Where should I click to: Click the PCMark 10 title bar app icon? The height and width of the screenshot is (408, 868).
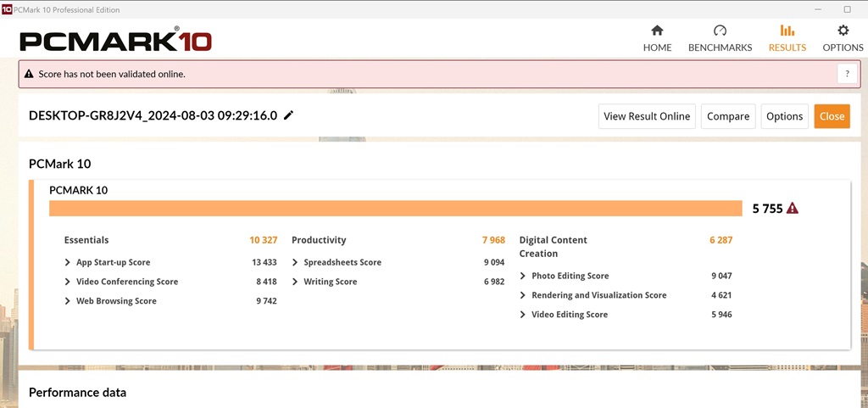pyautogui.click(x=6, y=10)
